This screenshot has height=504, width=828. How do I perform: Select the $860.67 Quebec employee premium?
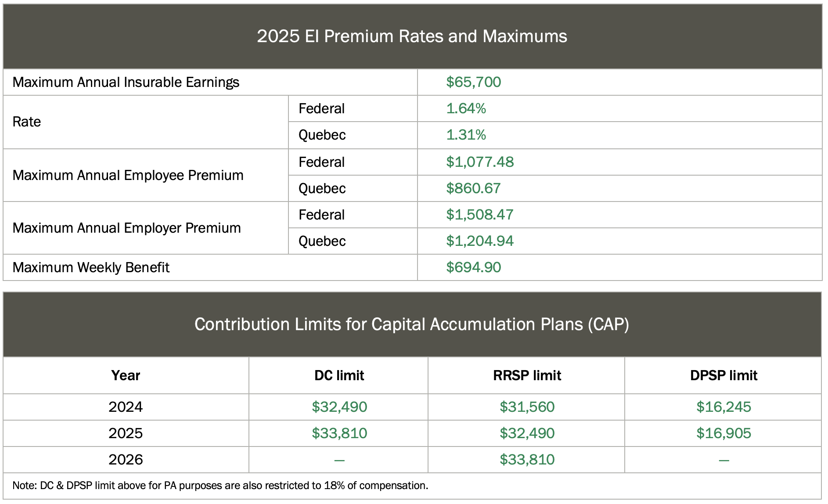[x=473, y=188]
